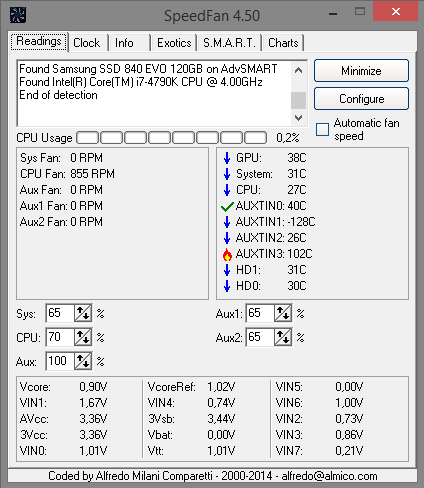Click the VcoreRef 1,02V voltage reading
Screen dimensions: 424x488
[191, 387]
